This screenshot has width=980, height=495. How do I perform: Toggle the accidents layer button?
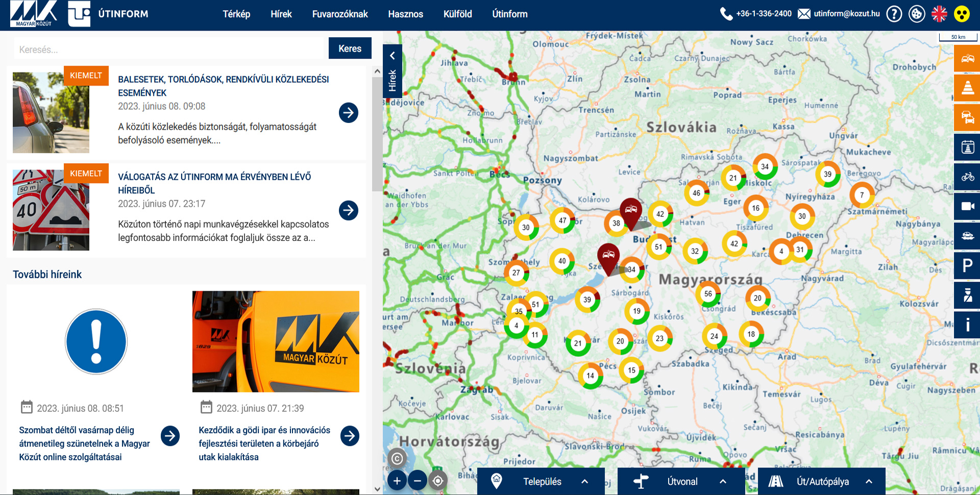pyautogui.click(x=967, y=58)
